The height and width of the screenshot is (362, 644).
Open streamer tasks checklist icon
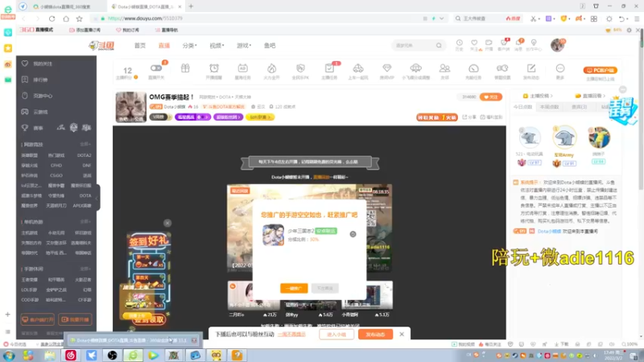coord(329,68)
